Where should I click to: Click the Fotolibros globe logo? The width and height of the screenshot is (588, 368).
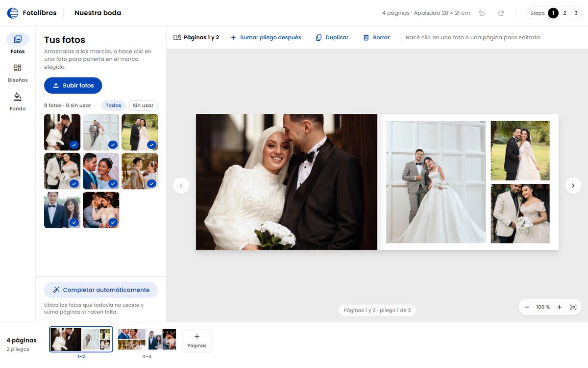pos(13,13)
